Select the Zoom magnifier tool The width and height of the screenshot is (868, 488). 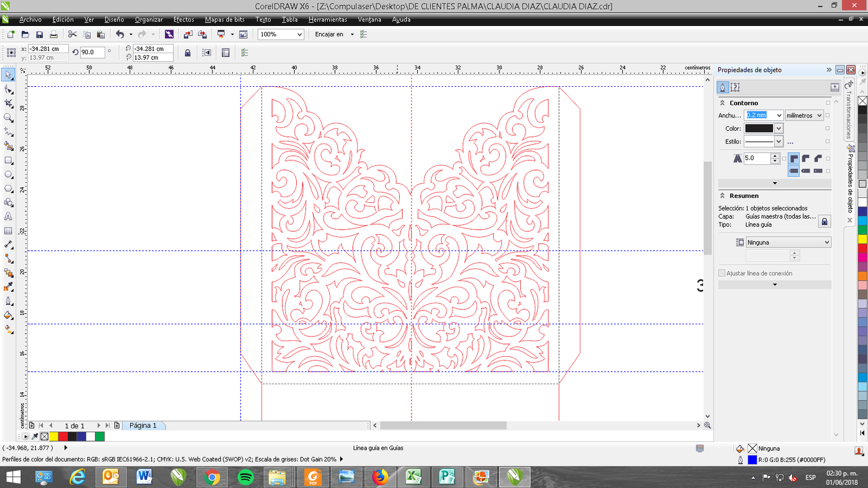8,118
